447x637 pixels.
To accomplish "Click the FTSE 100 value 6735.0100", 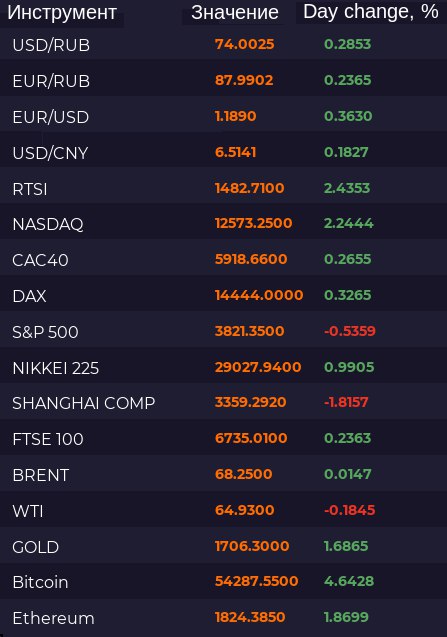I will tap(251, 438).
